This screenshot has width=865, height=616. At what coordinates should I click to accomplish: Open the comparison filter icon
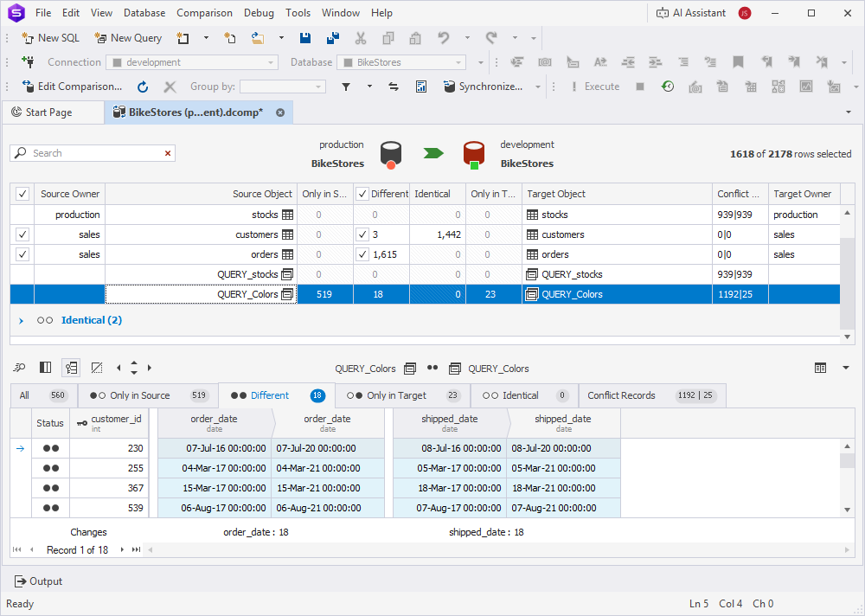(x=346, y=87)
